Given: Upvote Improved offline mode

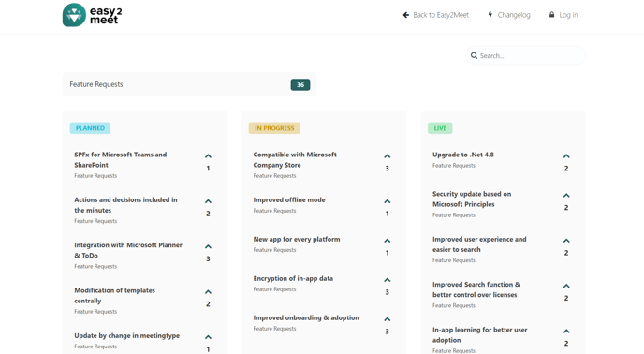Looking at the screenshot, I should point(388,201).
